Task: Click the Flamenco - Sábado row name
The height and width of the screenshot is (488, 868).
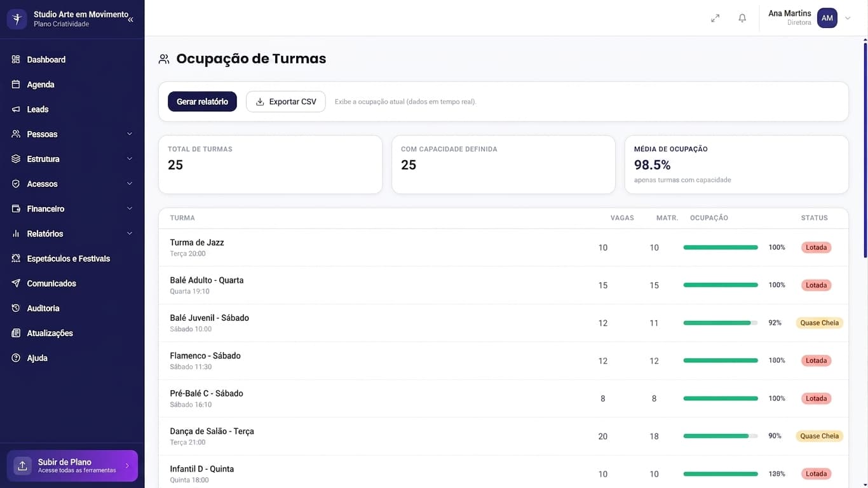Action: (x=205, y=356)
